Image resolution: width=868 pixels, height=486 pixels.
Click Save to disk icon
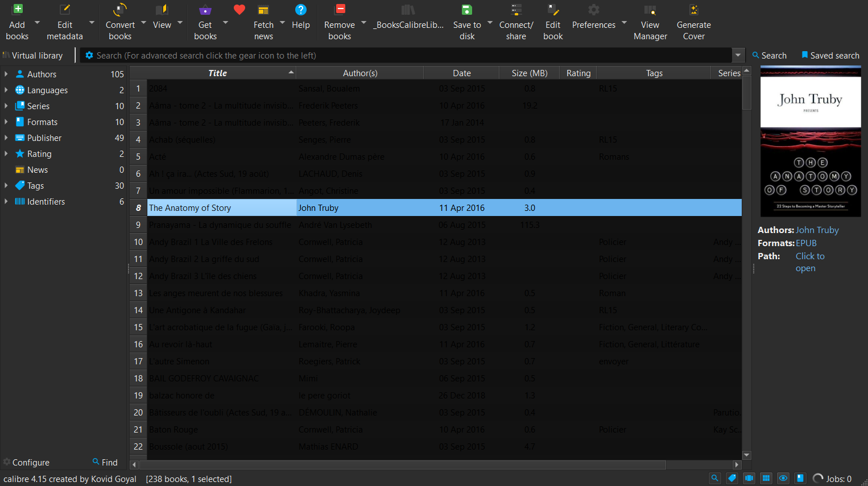[x=467, y=9]
